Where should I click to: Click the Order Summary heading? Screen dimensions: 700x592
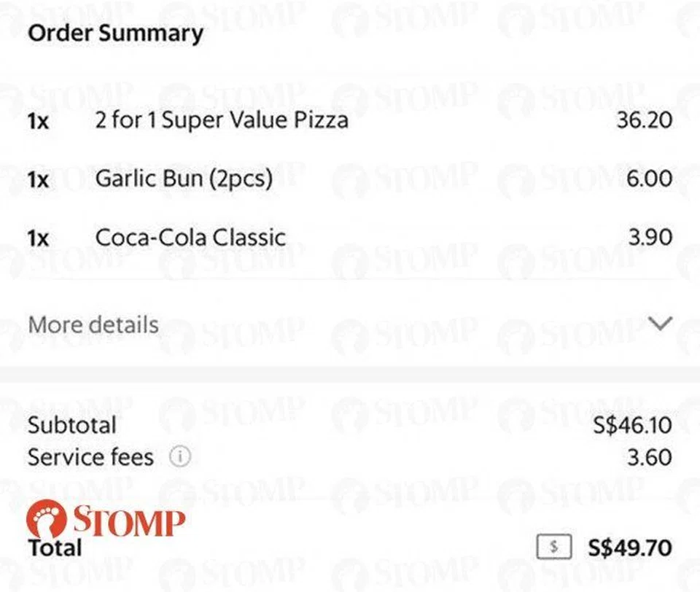(115, 34)
